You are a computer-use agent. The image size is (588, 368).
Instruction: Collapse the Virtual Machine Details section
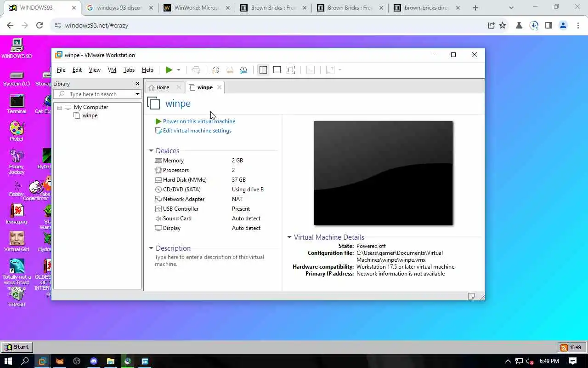(x=289, y=237)
